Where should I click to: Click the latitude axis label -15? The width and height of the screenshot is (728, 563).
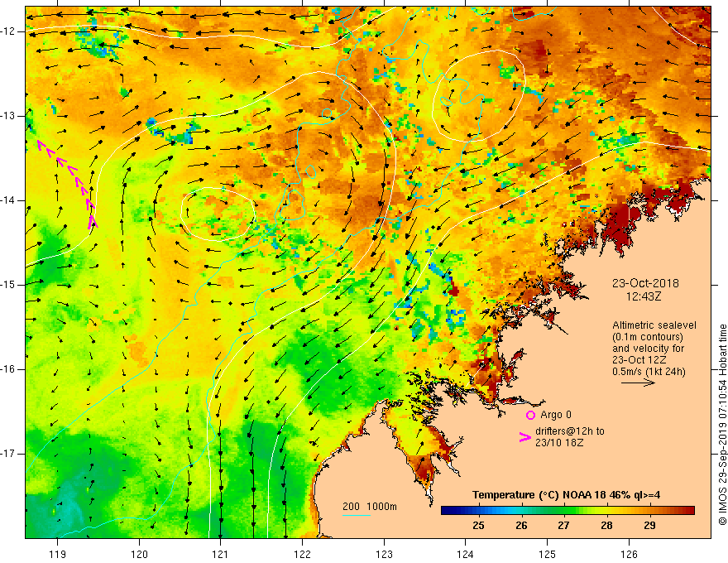click(9, 285)
